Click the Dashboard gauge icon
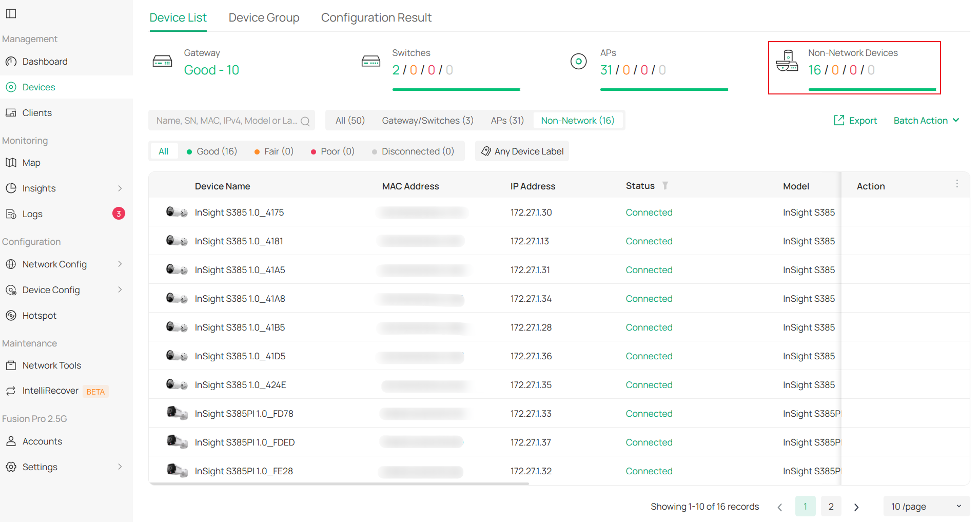 [x=11, y=61]
